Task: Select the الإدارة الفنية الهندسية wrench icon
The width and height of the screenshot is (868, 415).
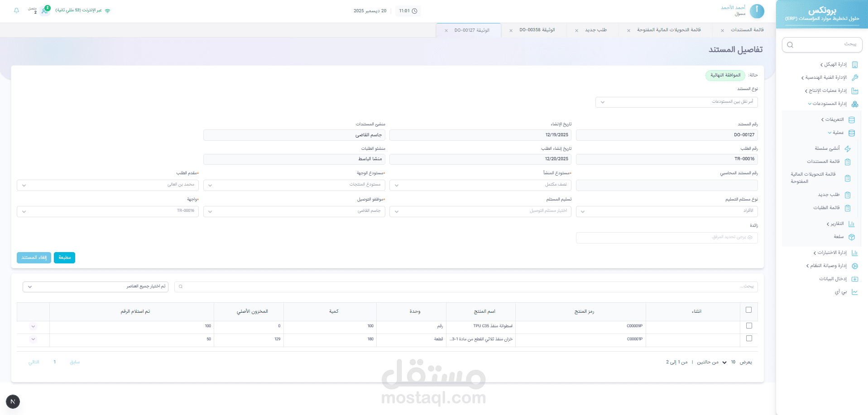Action: (855, 77)
